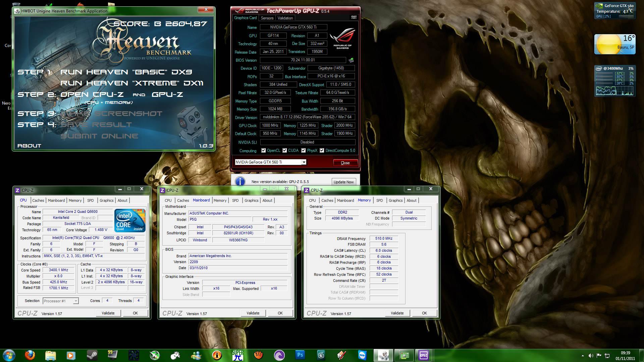Click the taskbar clock showing 09:39
This screenshot has width=644, height=362.
pyautogui.click(x=625, y=355)
